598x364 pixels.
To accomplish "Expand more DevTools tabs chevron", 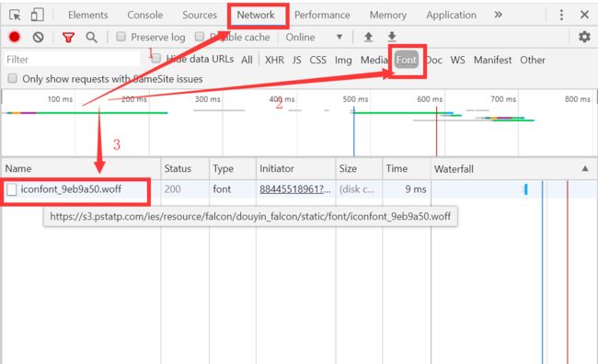I will (x=498, y=15).
